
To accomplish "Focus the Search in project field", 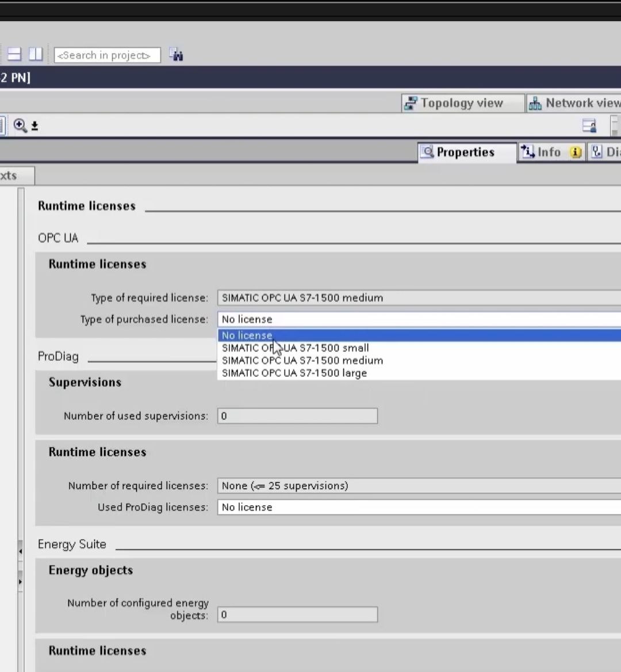I will (x=108, y=55).
